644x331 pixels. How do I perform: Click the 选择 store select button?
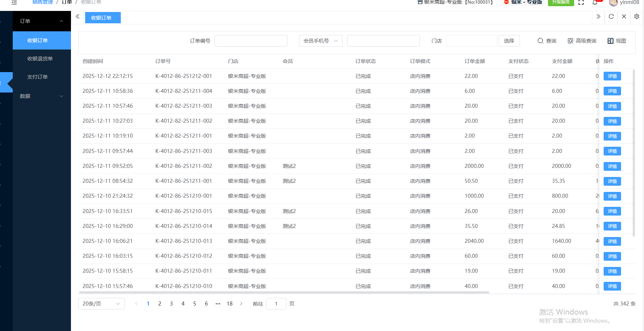[x=509, y=41]
